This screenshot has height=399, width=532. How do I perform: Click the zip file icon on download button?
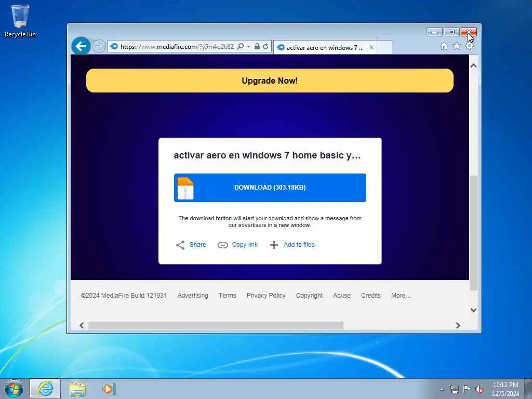tap(185, 188)
